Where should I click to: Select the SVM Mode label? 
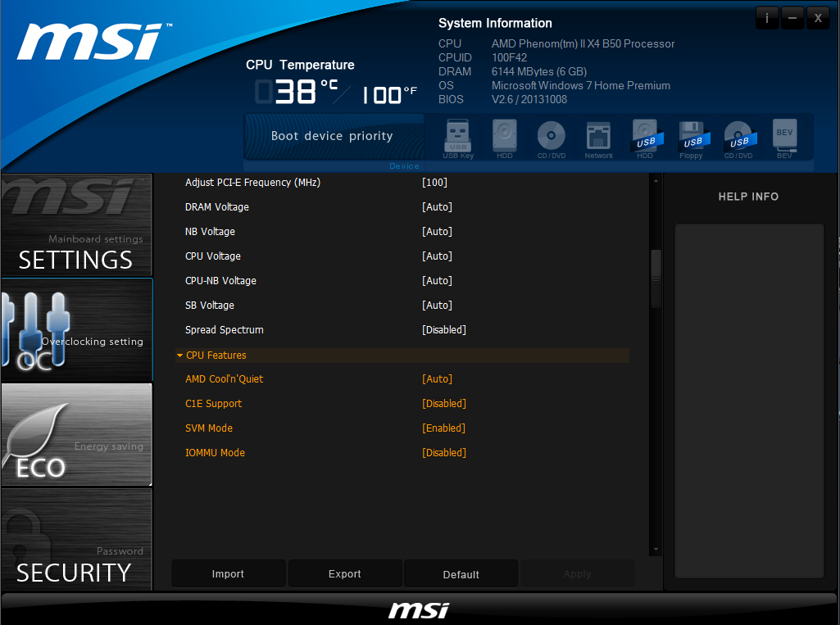tap(209, 428)
